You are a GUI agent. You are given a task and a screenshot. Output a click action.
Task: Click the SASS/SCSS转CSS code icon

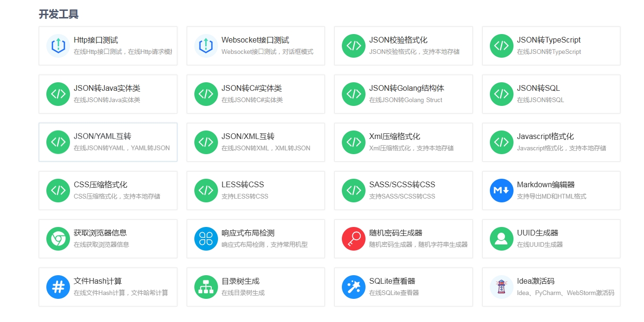click(x=354, y=191)
